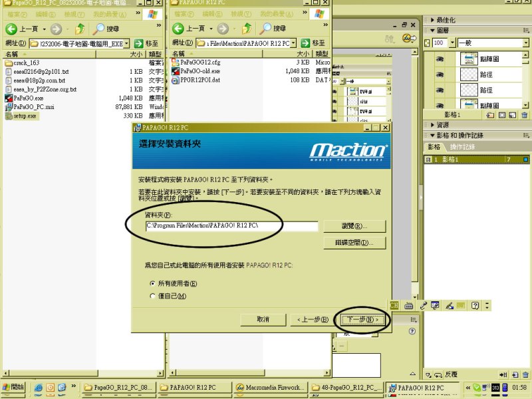Collapse the 影格 和 操作記錄 panel

(433, 136)
